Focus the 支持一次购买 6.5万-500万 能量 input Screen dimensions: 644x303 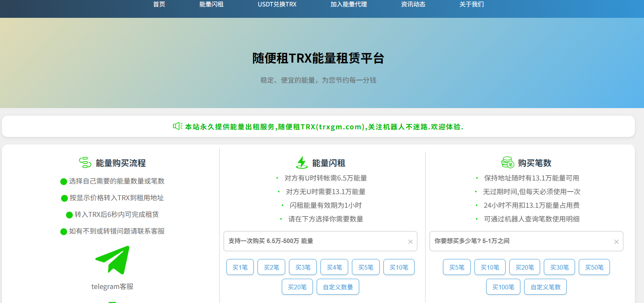320,241
